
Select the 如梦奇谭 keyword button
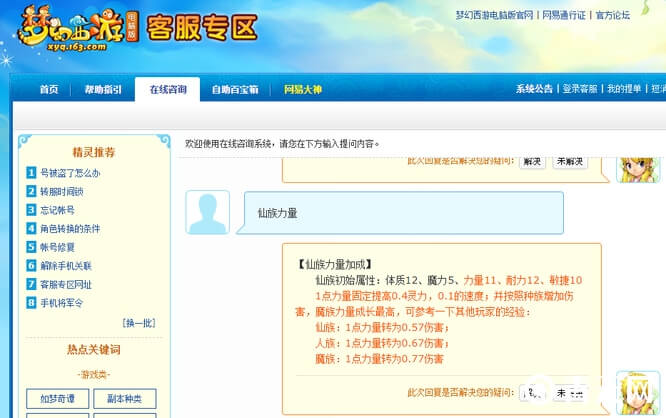pyautogui.click(x=57, y=398)
